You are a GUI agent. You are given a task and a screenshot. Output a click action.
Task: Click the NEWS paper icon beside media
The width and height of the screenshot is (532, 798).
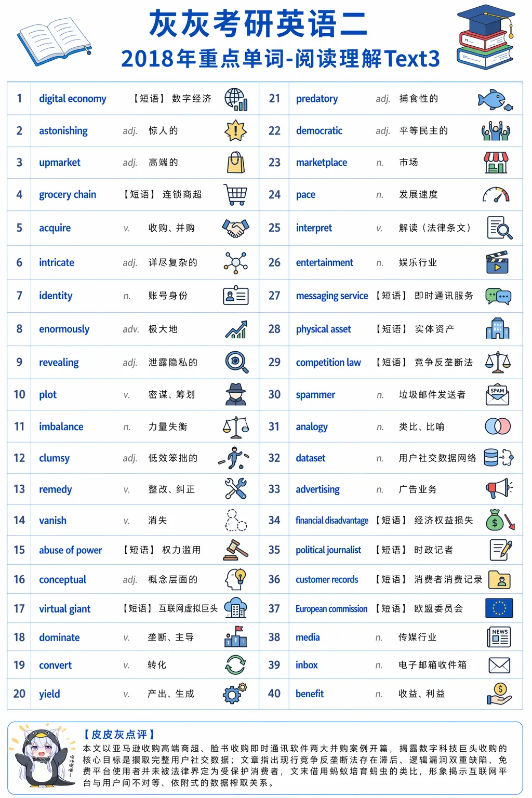tap(499, 637)
